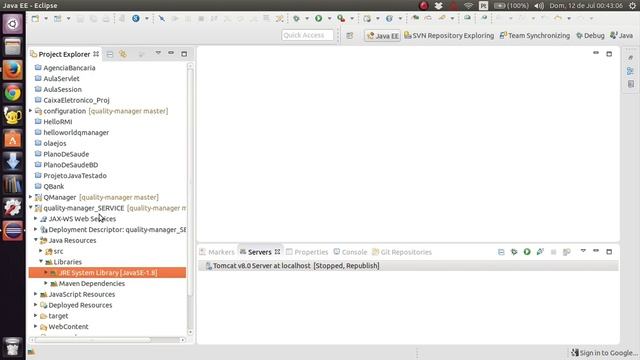Expand the configuration project node

coord(31,111)
